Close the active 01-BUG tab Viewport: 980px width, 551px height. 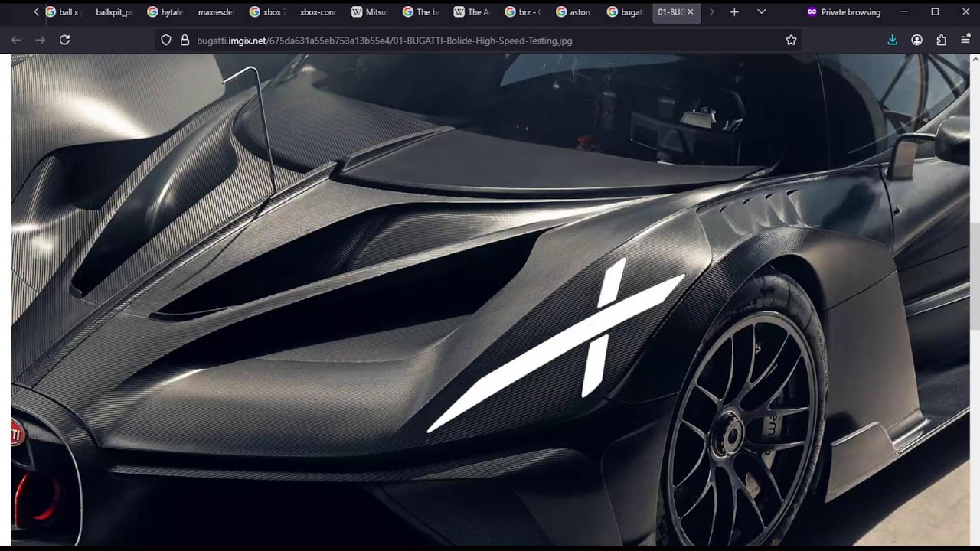click(x=690, y=12)
